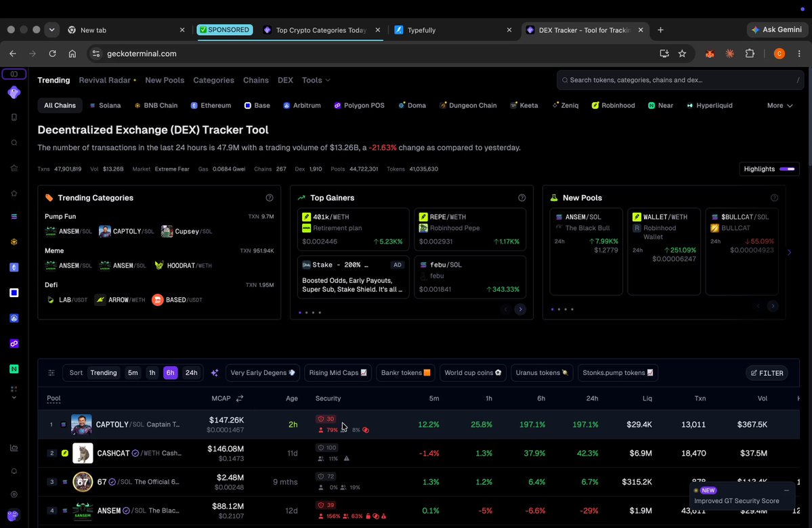The width and height of the screenshot is (812, 528).
Task: Open the Chrome three-dot menu
Action: (799, 53)
